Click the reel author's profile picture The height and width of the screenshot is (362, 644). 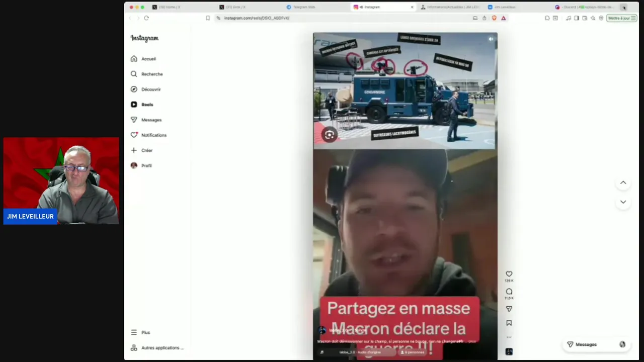point(322,330)
